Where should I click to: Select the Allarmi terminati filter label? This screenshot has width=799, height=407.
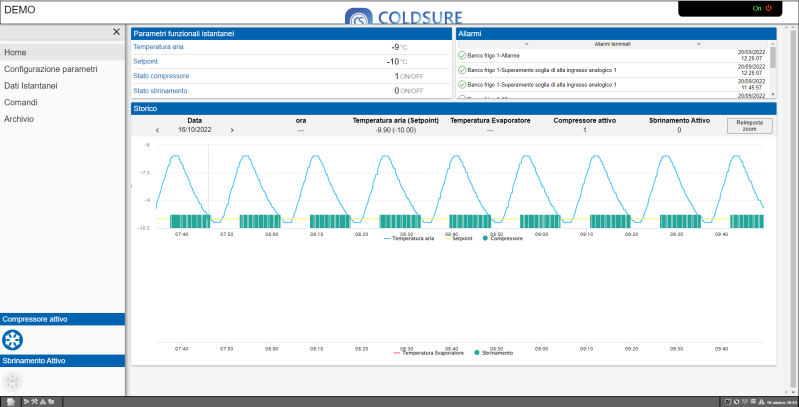[x=612, y=44]
